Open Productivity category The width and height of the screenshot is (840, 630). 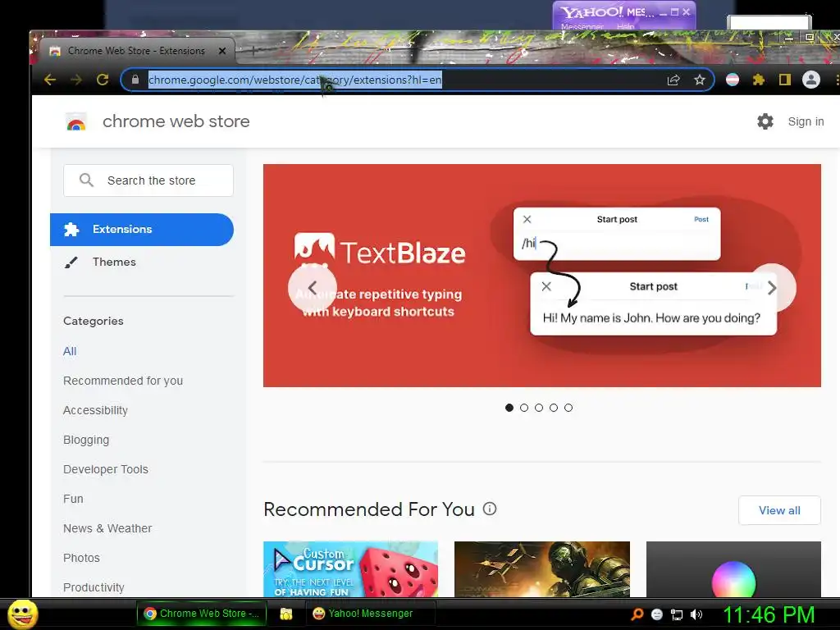coord(94,587)
